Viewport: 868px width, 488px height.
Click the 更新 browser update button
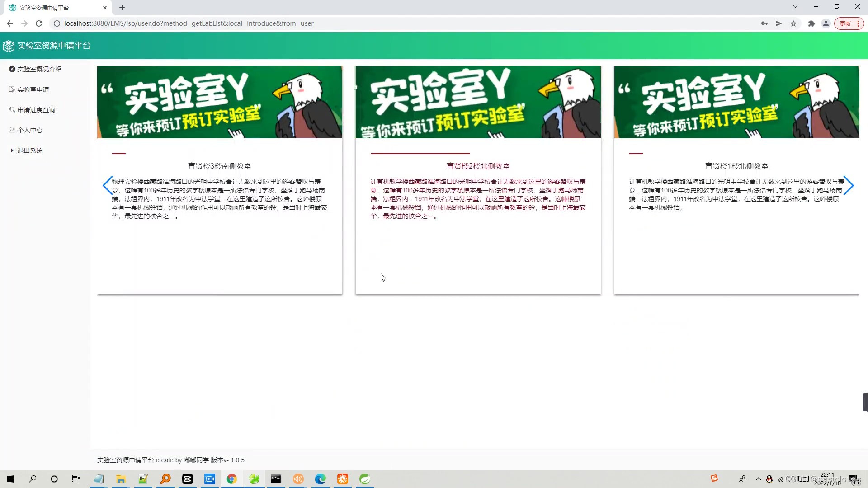pos(845,23)
